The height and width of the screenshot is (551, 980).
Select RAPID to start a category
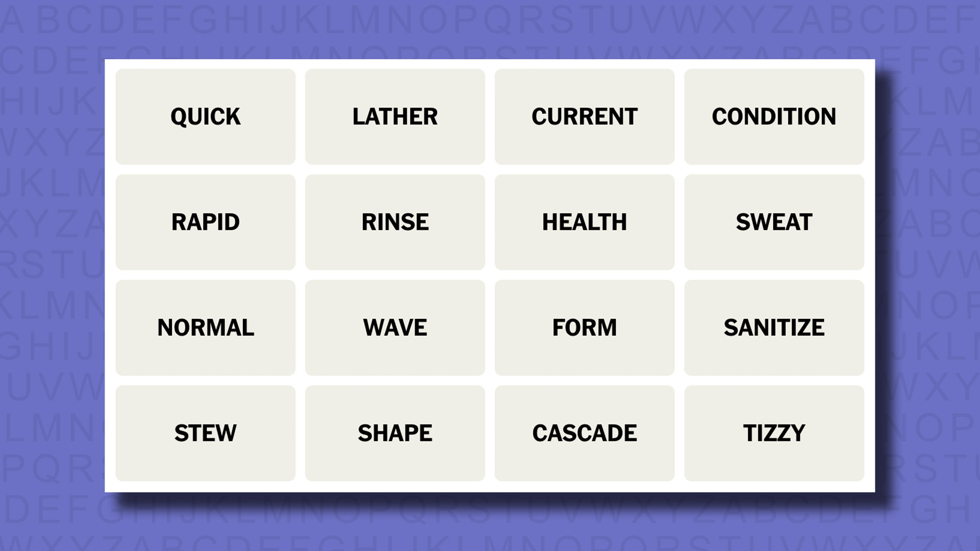(x=205, y=222)
